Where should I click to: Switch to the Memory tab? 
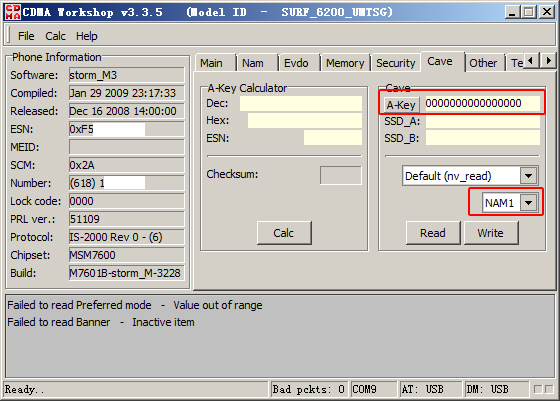[345, 63]
